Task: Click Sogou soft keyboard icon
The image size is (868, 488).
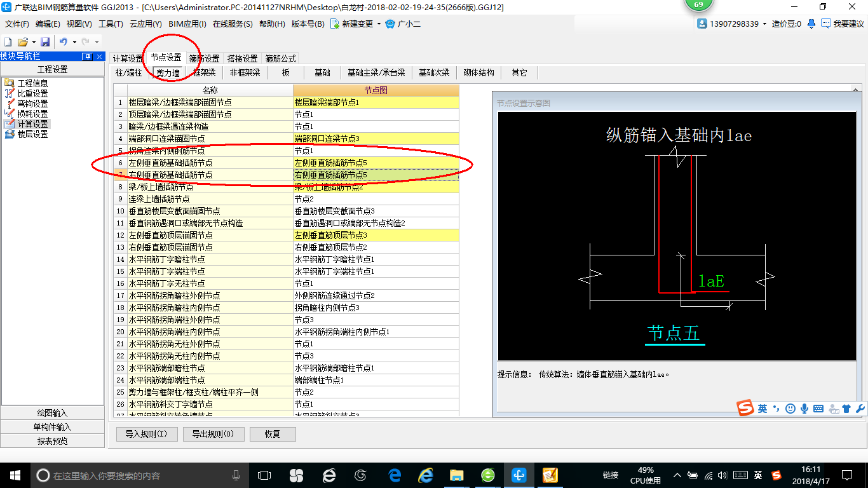Action: tap(818, 409)
